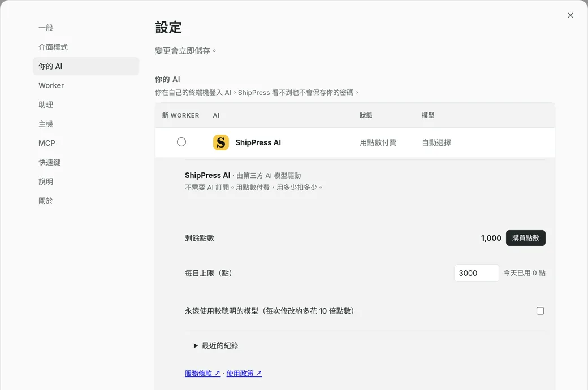Open the MCP settings section
This screenshot has width=588, height=390.
(46, 143)
